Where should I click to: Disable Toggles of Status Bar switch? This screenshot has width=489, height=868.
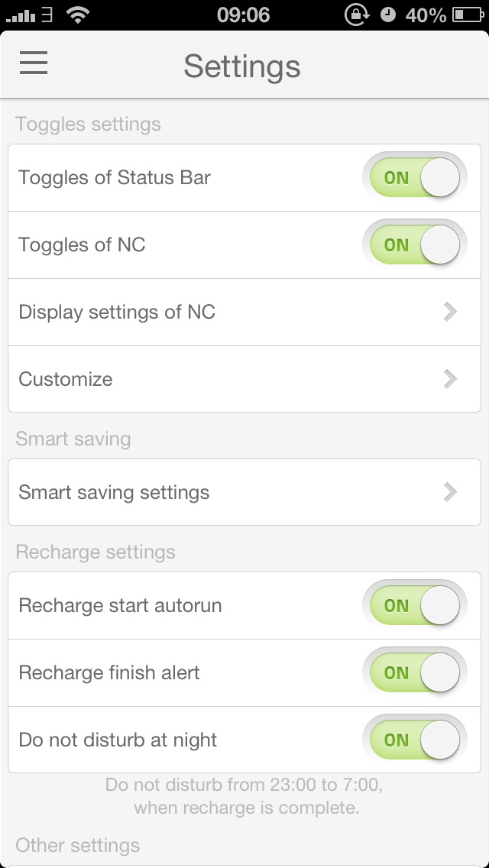[414, 178]
